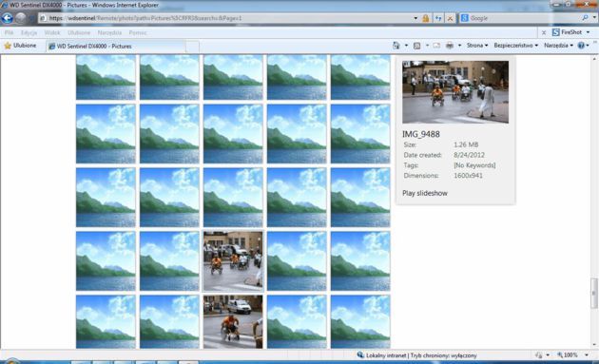This screenshot has width=599, height=364.
Task: Open the Pomoc menu
Action: click(x=138, y=33)
